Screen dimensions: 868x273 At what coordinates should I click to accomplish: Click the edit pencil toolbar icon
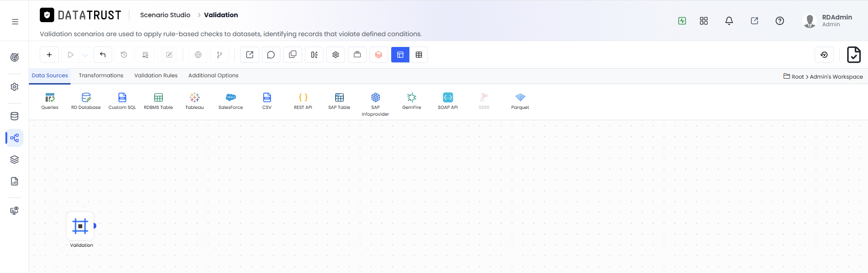(x=169, y=55)
